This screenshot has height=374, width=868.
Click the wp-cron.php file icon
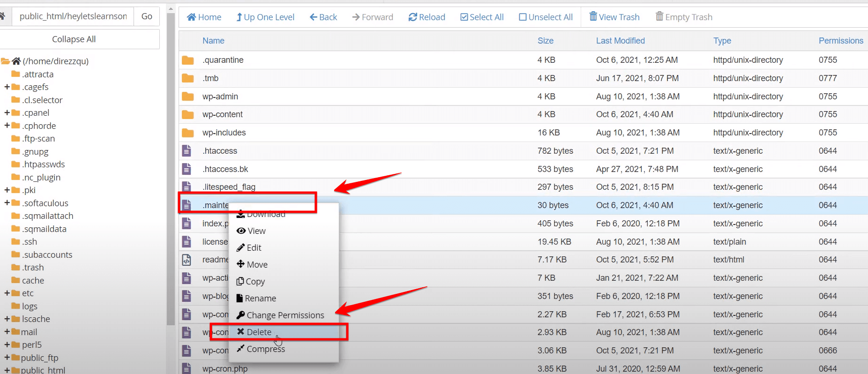187,369
